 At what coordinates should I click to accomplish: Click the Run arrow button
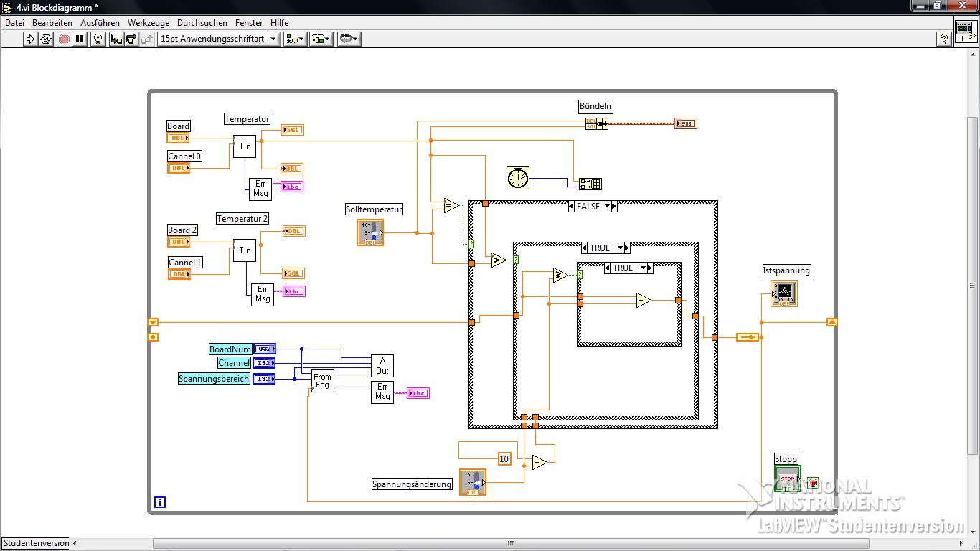(x=30, y=39)
